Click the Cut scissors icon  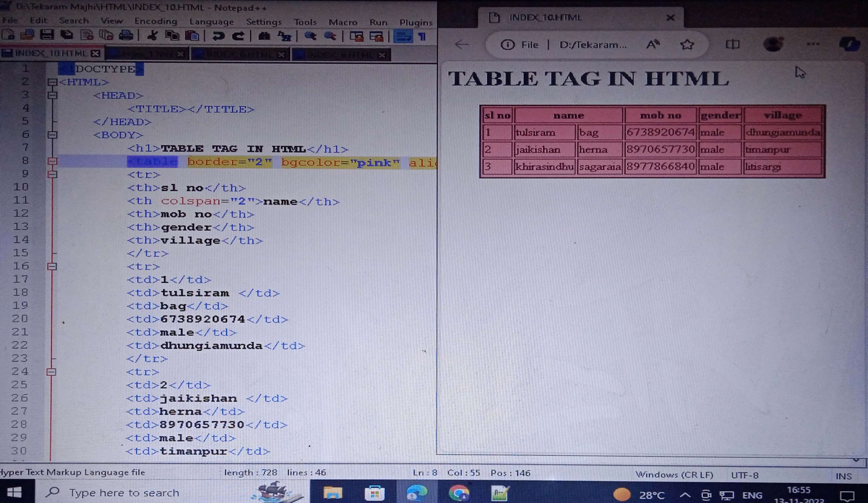coord(152,36)
